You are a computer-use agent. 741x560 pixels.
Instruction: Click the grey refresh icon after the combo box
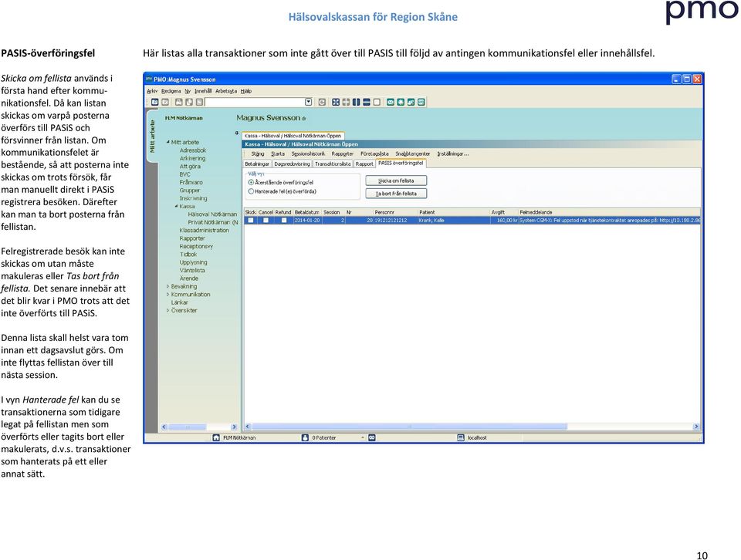[322, 102]
